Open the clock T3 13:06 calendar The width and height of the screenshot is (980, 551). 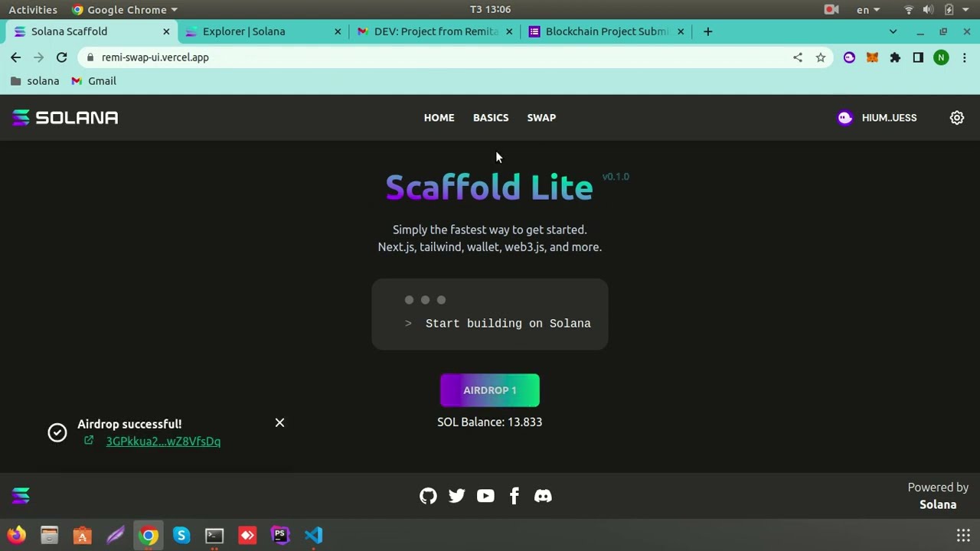coord(490,9)
